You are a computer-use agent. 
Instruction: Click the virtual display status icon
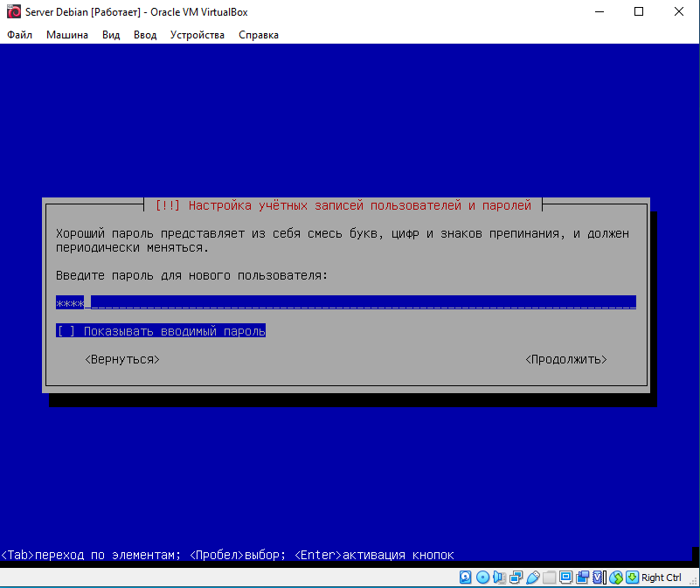(565, 578)
